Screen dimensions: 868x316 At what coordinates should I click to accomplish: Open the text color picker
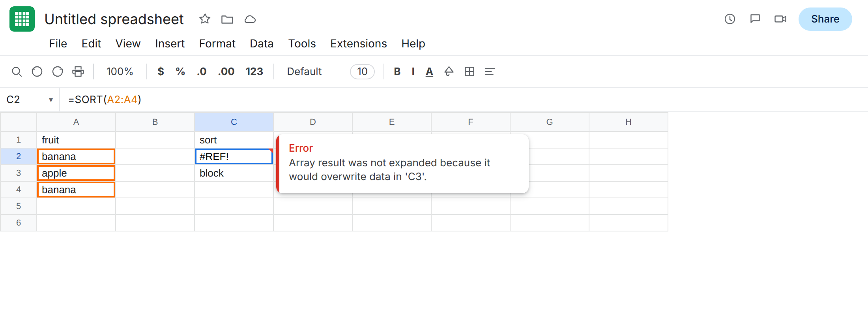coord(430,71)
